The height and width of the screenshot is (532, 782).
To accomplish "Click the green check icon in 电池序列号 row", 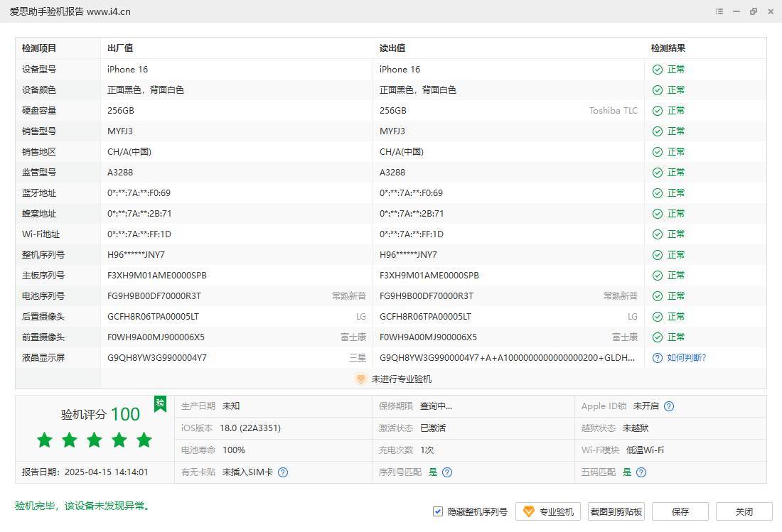I will click(x=658, y=296).
